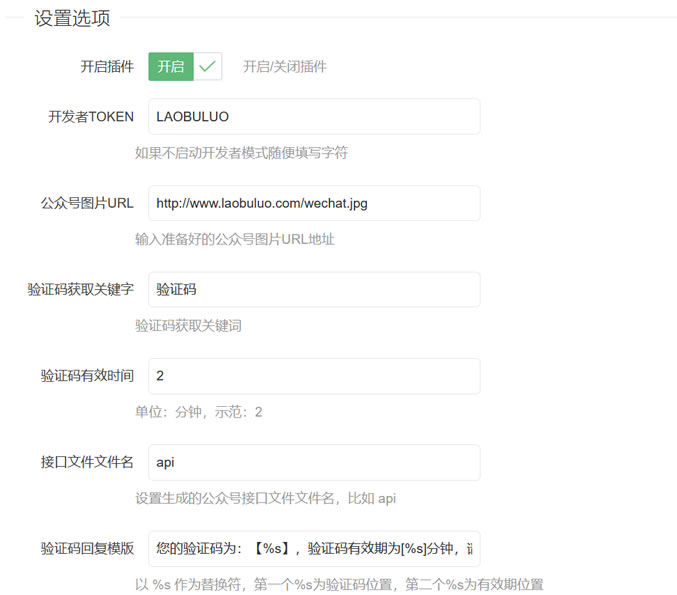677x595 pixels.
Task: Click the checkmark icon beside 开启
Action: [208, 67]
